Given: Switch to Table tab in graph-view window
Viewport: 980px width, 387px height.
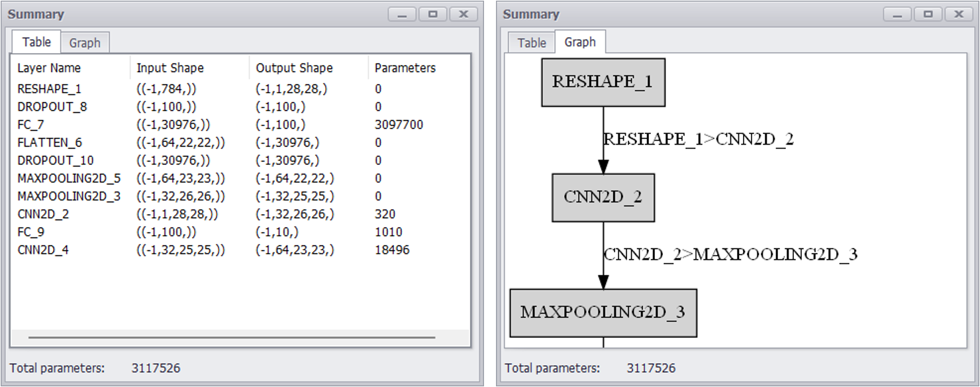Looking at the screenshot, I should [x=532, y=43].
